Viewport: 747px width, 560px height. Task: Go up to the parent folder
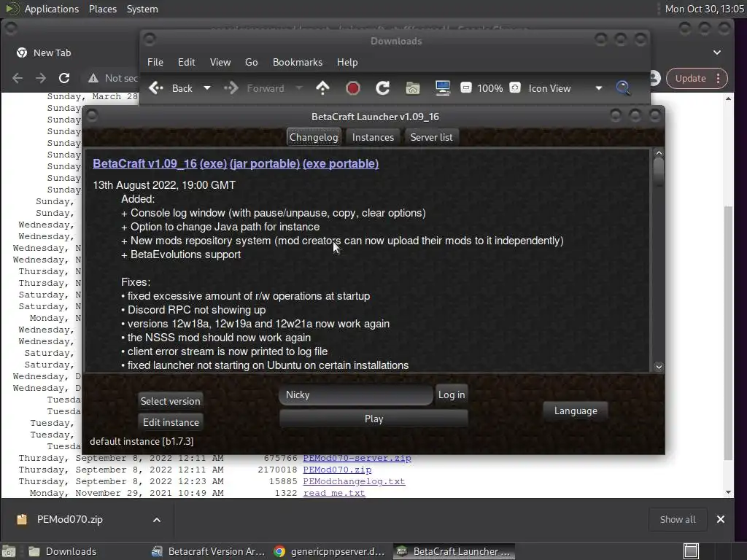tap(322, 88)
